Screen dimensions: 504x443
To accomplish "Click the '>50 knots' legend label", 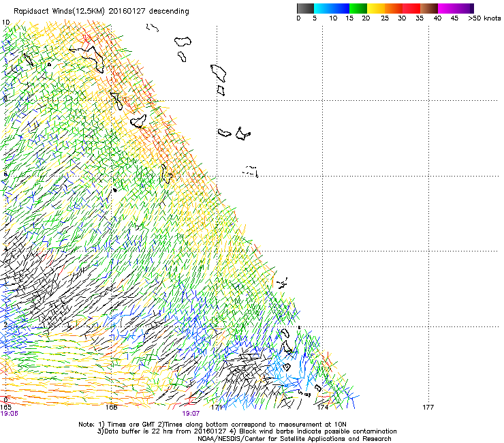I will point(484,18).
